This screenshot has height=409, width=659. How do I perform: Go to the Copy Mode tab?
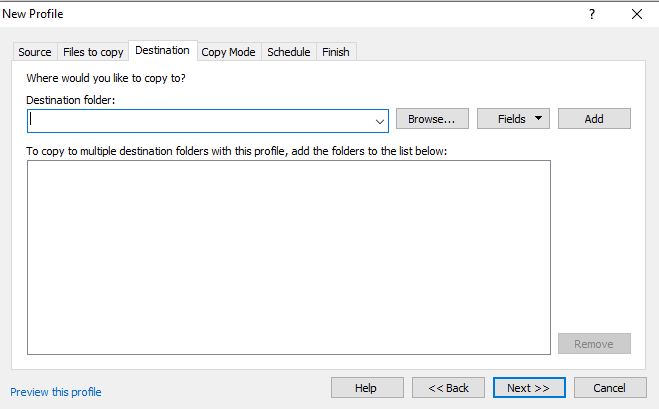(x=228, y=52)
